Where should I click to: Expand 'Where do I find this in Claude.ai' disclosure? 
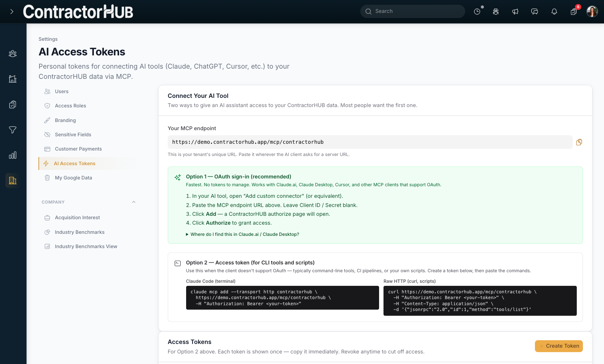(x=243, y=234)
